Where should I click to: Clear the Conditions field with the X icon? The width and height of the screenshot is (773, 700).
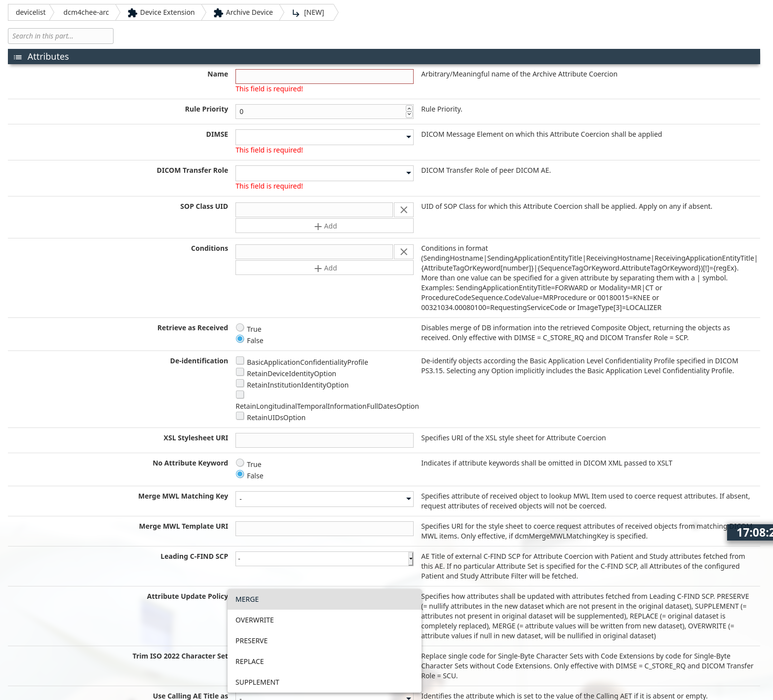(x=403, y=251)
